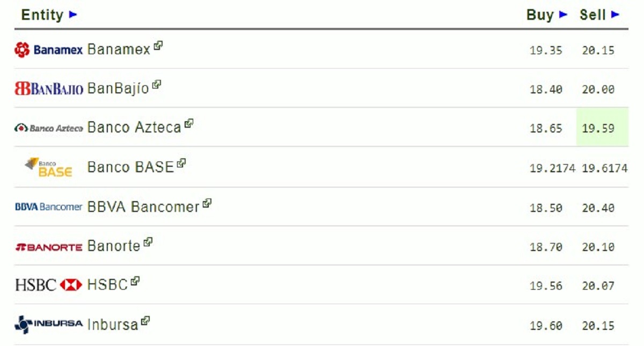Click the BanBajío text link
Viewport: 644px width, 346px height.
118,89
